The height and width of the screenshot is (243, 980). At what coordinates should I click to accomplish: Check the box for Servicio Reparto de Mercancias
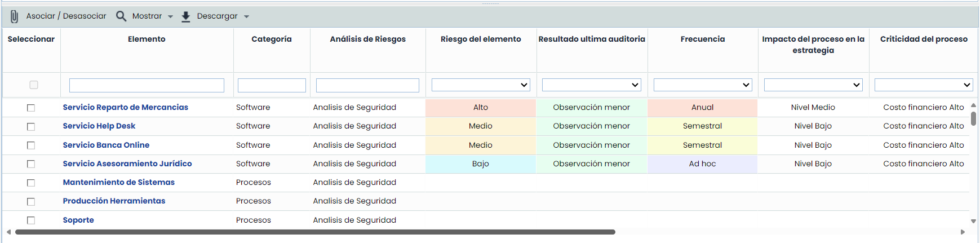click(x=31, y=108)
